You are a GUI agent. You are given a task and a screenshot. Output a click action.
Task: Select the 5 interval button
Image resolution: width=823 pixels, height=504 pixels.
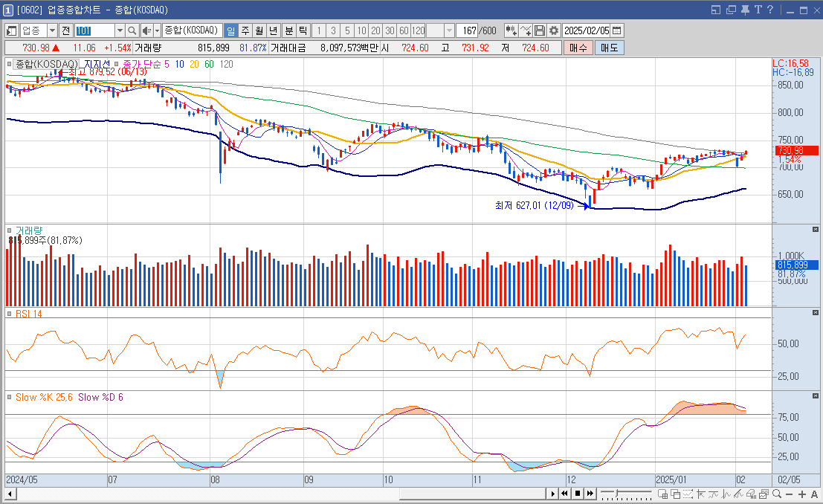(347, 31)
